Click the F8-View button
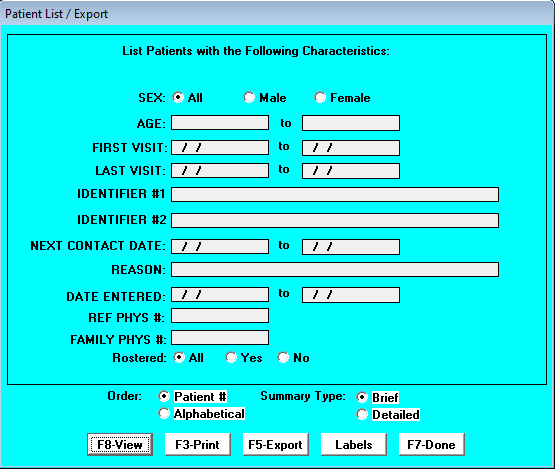 (120, 444)
